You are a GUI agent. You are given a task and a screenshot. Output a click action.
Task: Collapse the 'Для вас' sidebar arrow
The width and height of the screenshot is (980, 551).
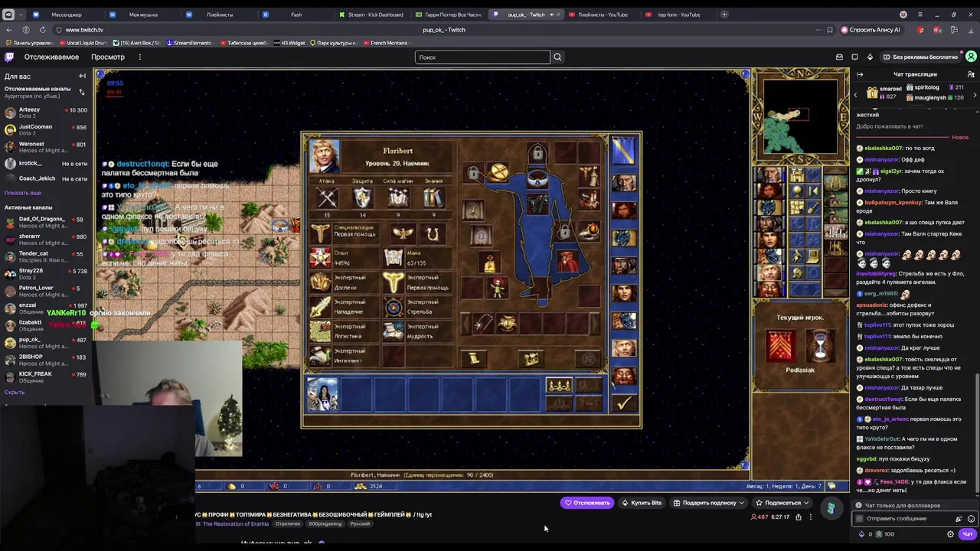coord(82,76)
